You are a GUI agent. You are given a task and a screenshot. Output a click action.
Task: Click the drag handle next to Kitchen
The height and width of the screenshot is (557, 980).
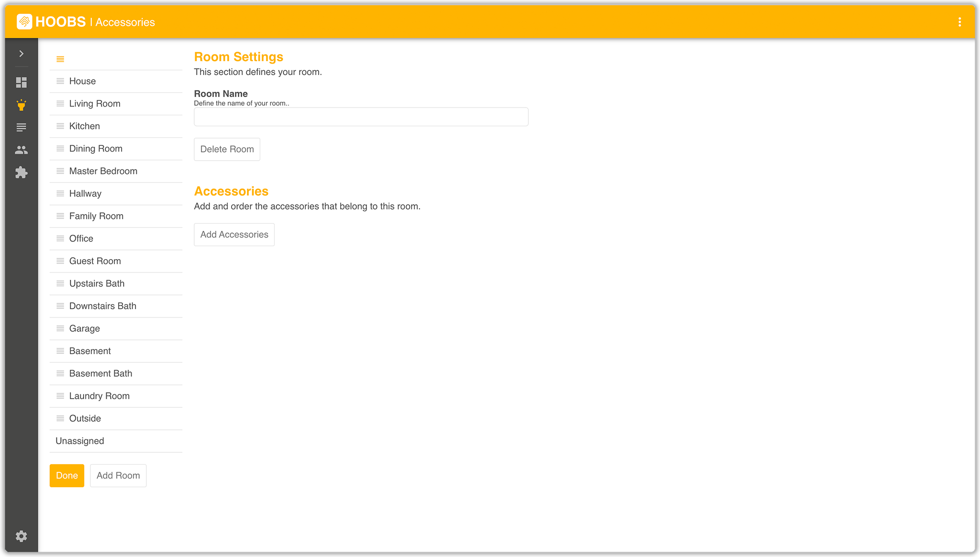(x=60, y=126)
